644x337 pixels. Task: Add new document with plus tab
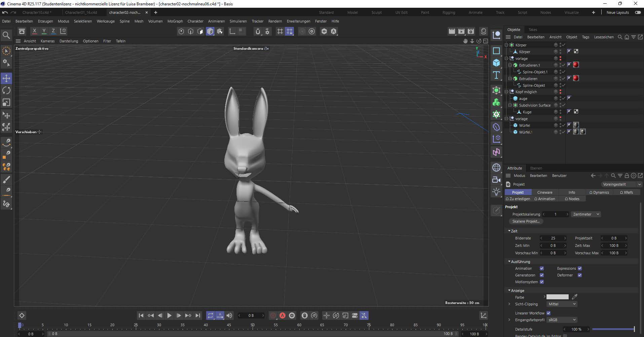156,12
